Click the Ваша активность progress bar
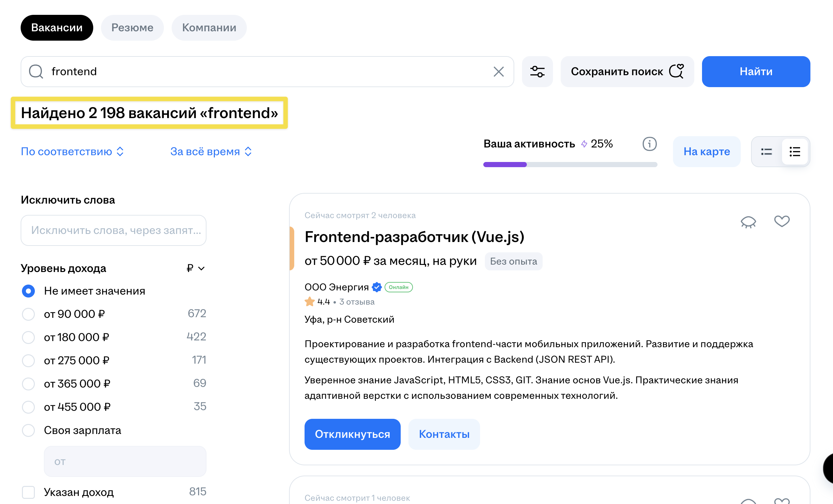This screenshot has width=833, height=504. tap(570, 165)
